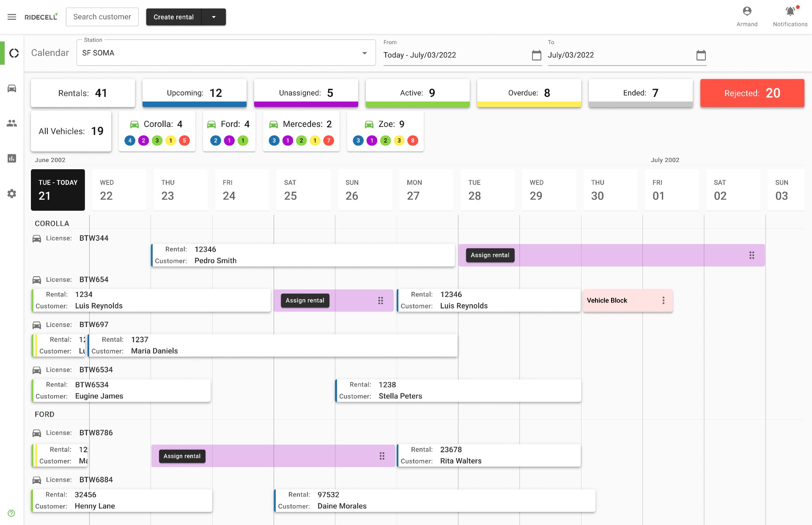Open rental 12346 for Pedro Smith

303,255
